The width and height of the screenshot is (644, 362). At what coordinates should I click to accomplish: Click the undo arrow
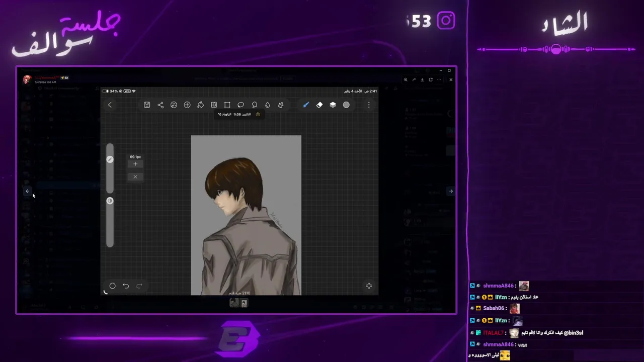126,286
